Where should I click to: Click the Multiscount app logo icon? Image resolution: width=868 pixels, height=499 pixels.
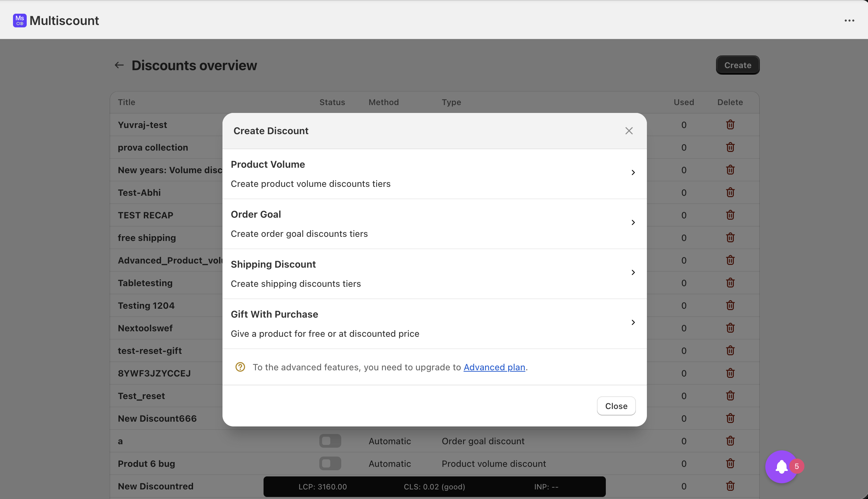point(20,21)
